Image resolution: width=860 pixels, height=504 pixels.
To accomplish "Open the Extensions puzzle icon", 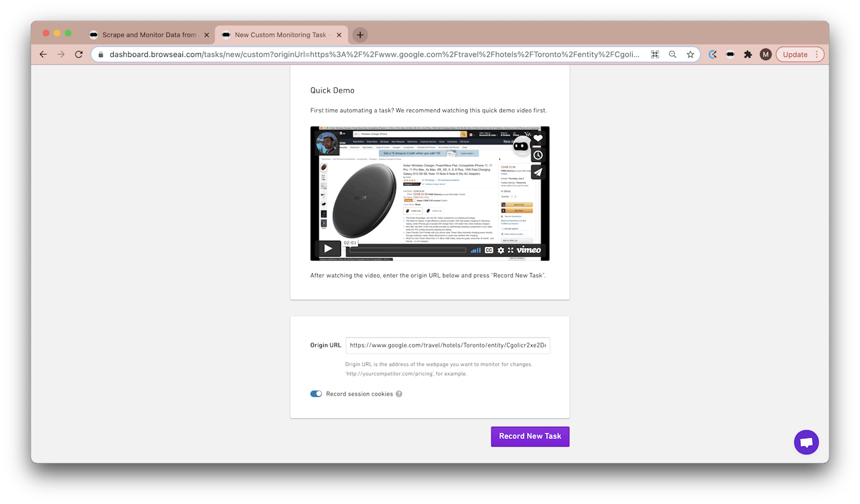I will (x=748, y=55).
